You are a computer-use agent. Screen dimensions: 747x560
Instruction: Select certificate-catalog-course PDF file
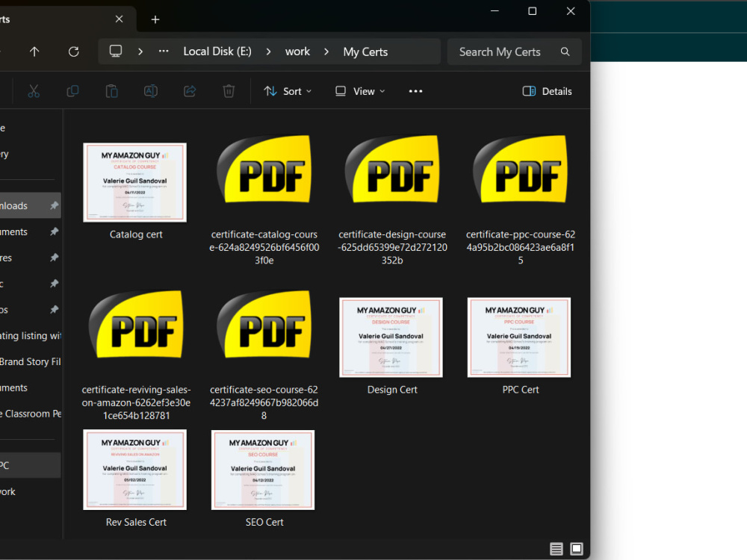(x=264, y=200)
